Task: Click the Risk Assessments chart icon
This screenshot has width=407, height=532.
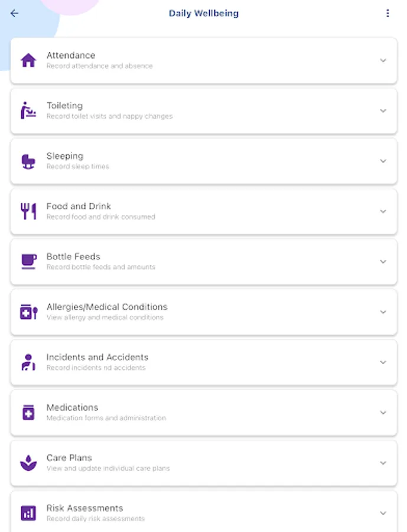Action: tap(28, 512)
